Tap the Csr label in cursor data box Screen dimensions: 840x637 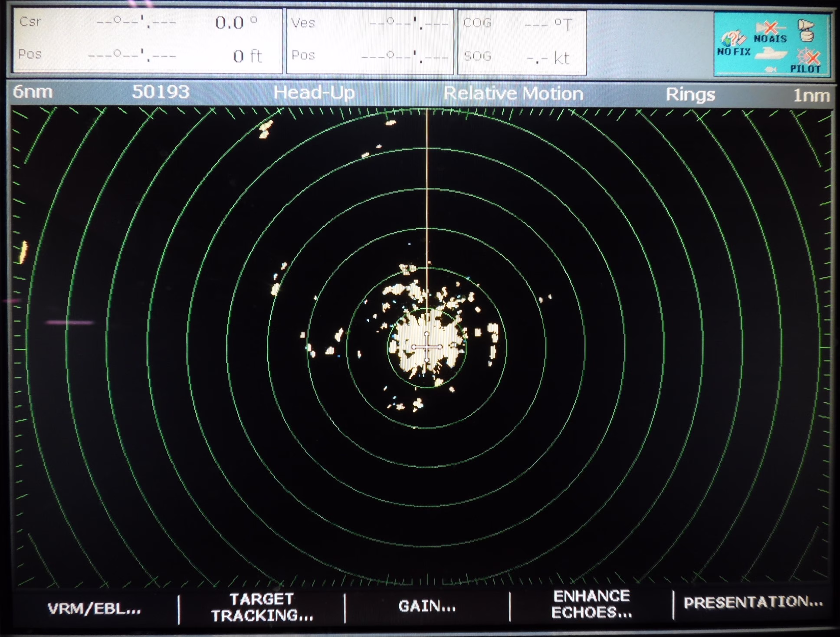(x=30, y=21)
